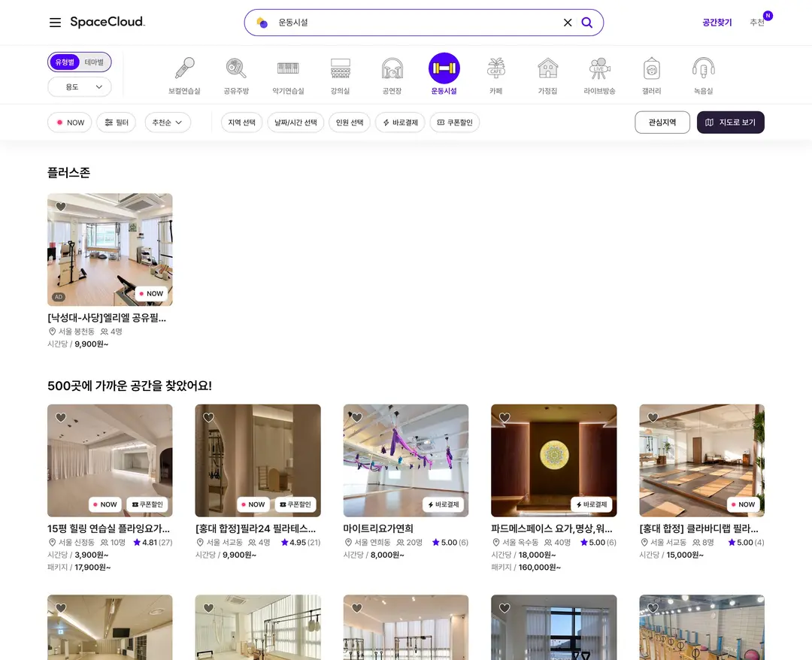Open the 15평 힐링 연습실 플라잉요가 thumbnail
This screenshot has height=660, width=812.
pos(110,461)
